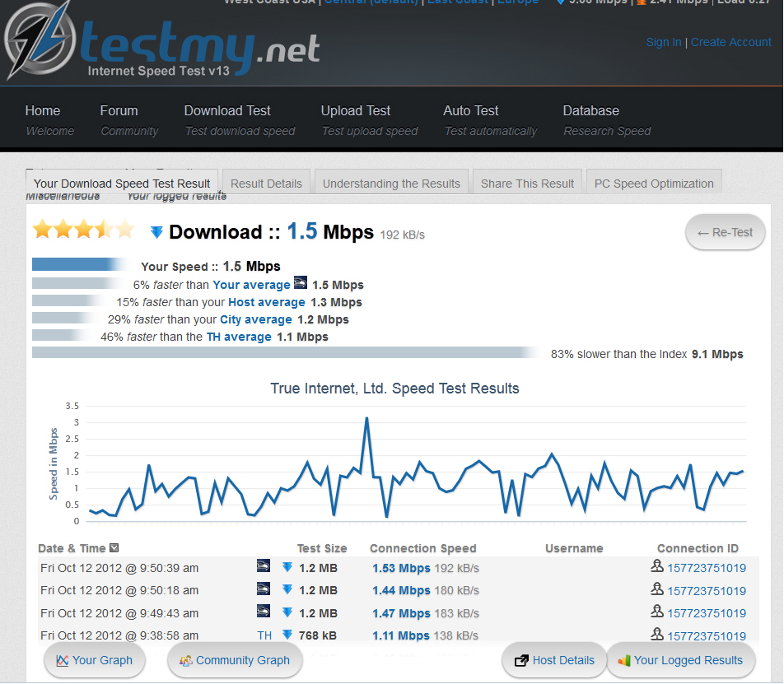Click the download arrow in the 9:38:58 am row
The height and width of the screenshot is (684, 784).
[287, 635]
